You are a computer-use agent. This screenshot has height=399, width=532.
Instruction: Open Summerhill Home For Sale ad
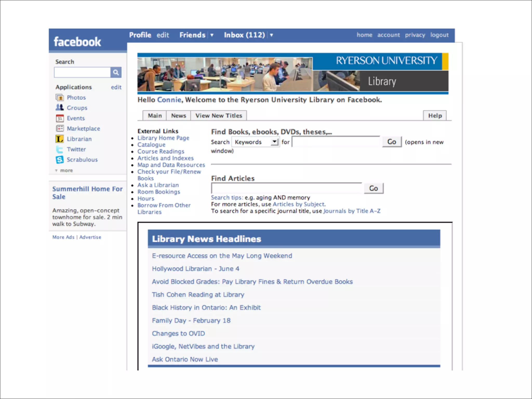point(87,193)
